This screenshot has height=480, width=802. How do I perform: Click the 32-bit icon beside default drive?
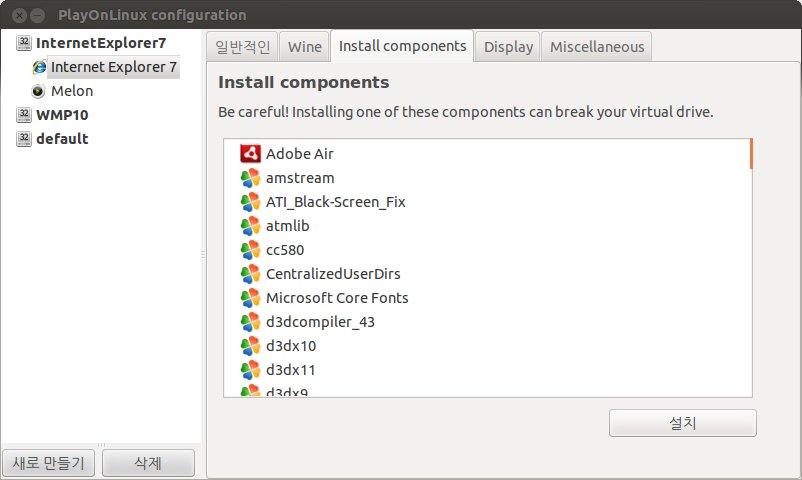24,139
